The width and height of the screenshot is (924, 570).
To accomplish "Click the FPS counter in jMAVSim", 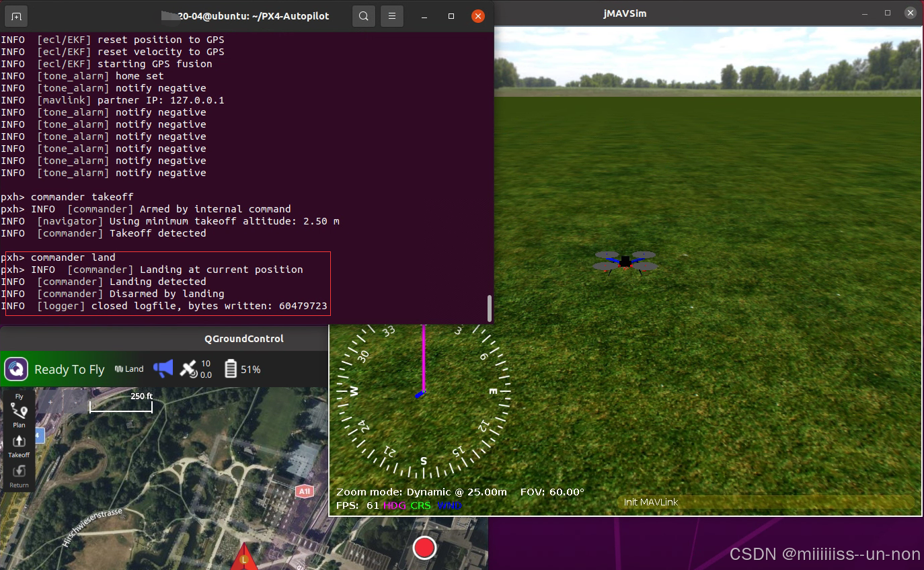I will [358, 505].
